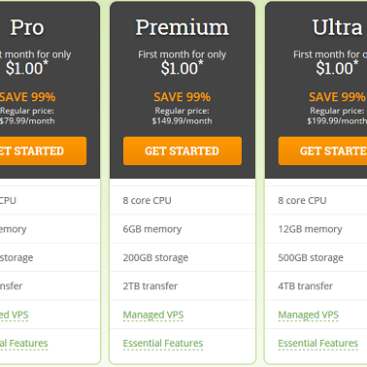Click the 6GB memory row
367x367 pixels.
(182, 229)
